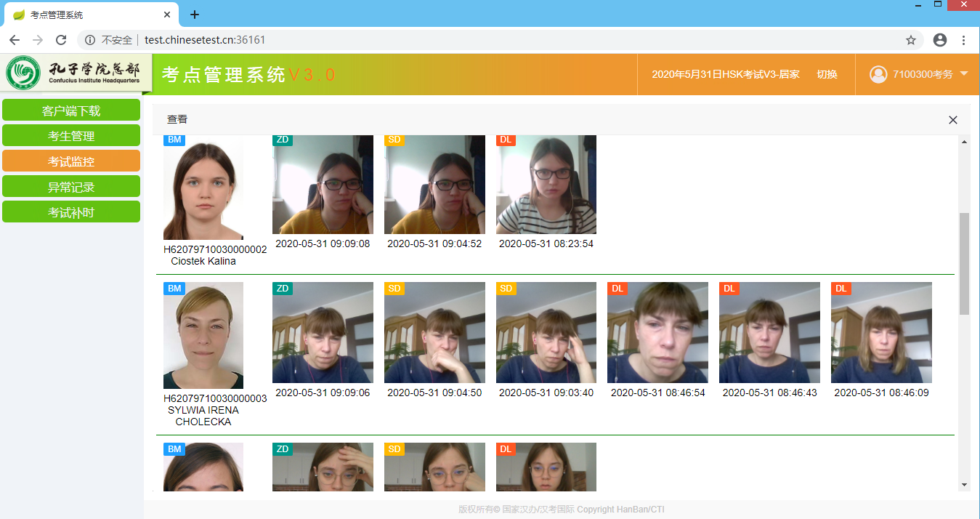Click the exam name 2020年5月31日HSK考试V3-居家

[726, 74]
